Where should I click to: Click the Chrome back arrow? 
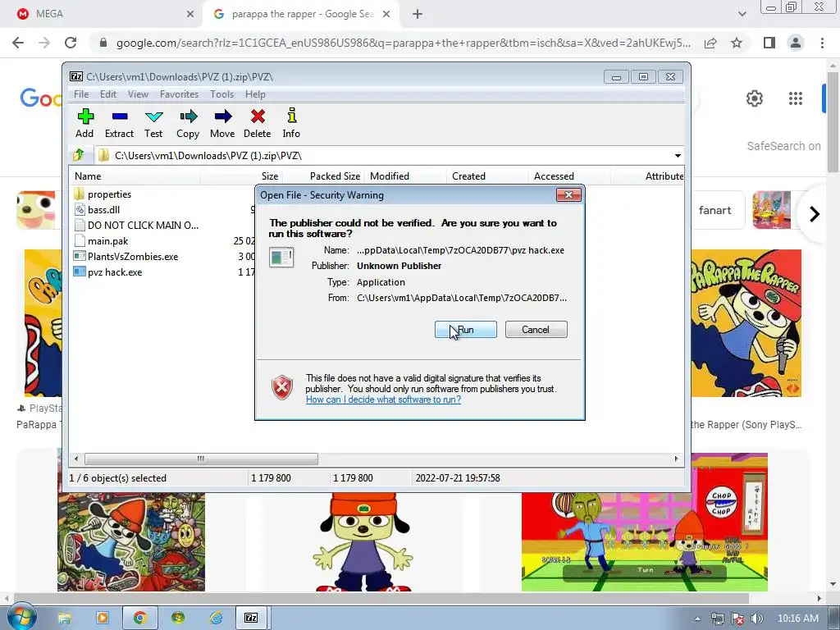[x=18, y=43]
